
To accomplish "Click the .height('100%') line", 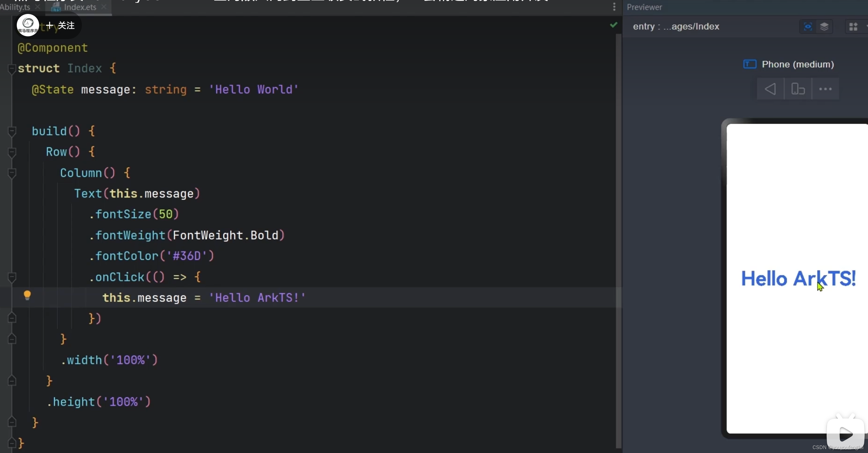I will 98,402.
